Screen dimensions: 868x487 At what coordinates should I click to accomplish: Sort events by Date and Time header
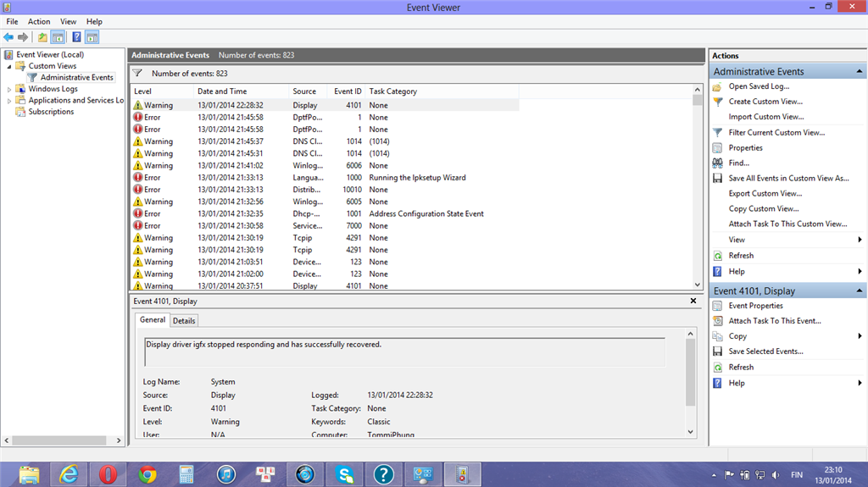pos(242,91)
